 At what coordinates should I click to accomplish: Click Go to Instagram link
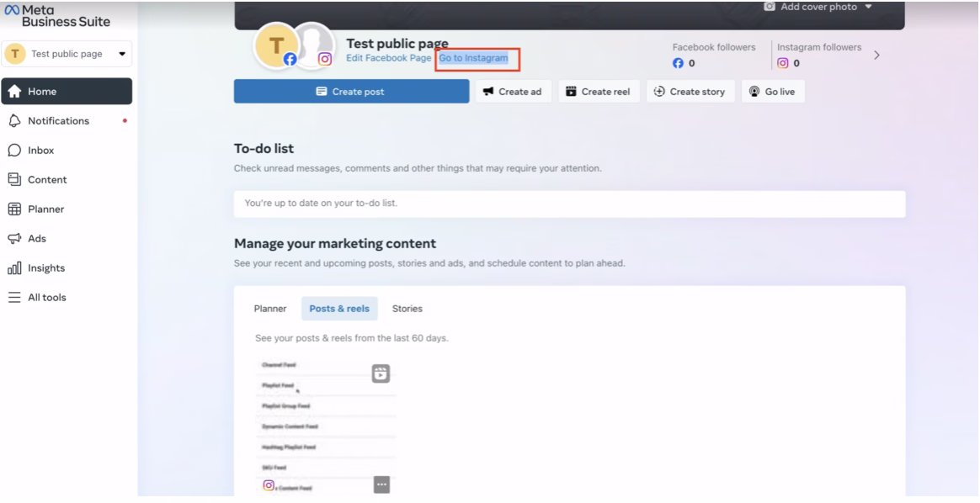pos(474,58)
